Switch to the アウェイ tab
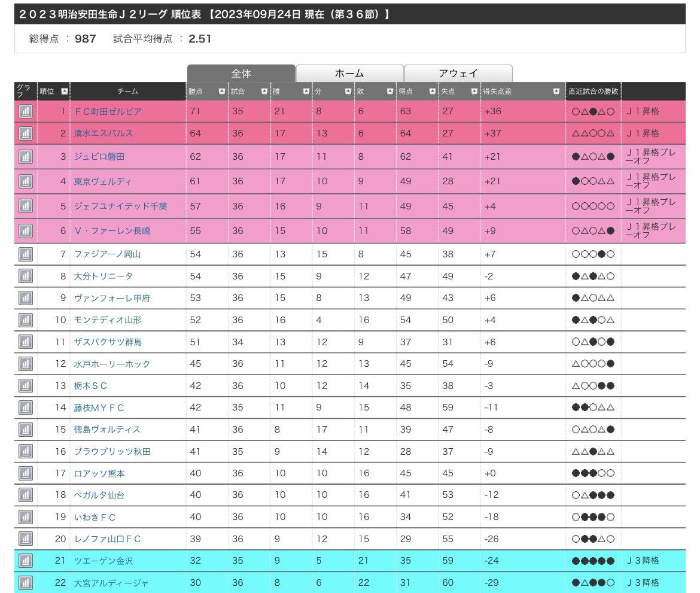This screenshot has height=593, width=700. pos(458,74)
